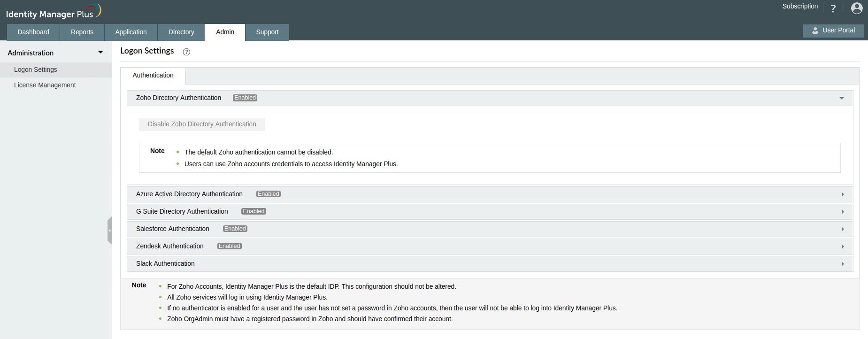Expand G Suite Directory Authentication arrow

[843, 212]
